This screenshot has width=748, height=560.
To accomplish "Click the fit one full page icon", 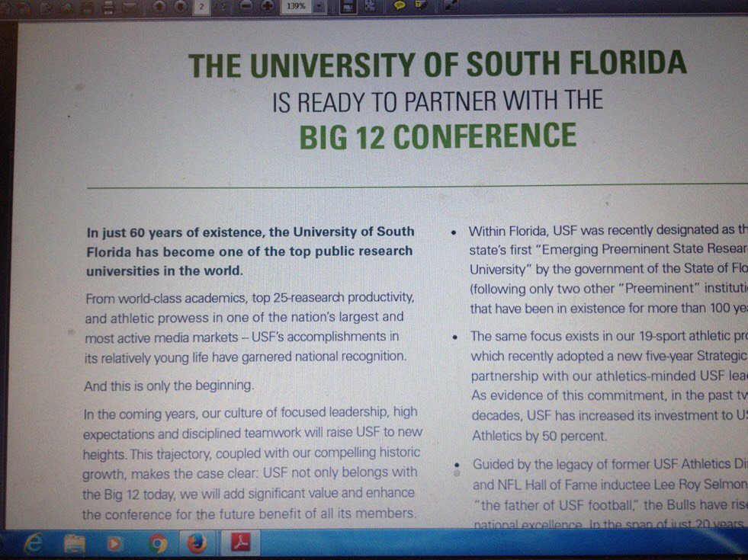I will 370,6.
